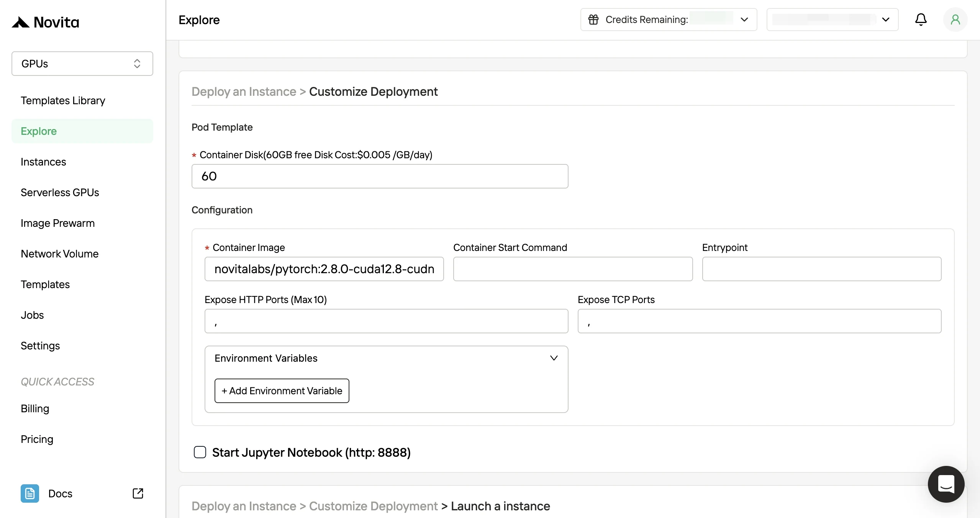
Task: Click the Container Start Command field
Action: tap(573, 269)
